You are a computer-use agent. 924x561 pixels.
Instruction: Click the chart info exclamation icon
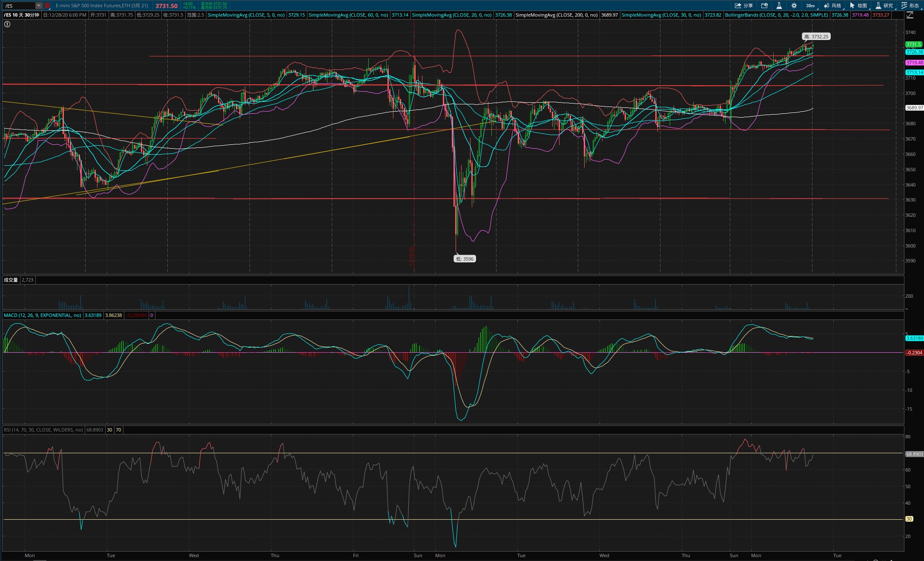pos(7,24)
